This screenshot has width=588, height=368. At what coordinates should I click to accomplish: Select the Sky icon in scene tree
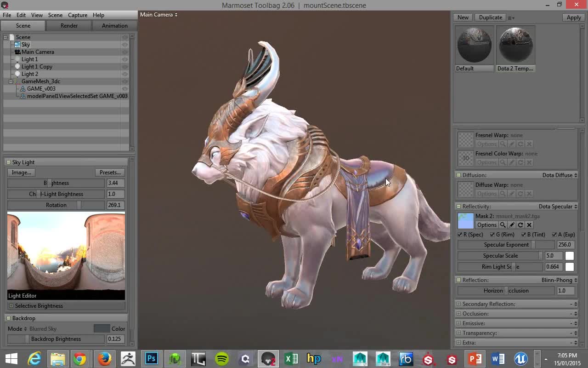tap(17, 45)
